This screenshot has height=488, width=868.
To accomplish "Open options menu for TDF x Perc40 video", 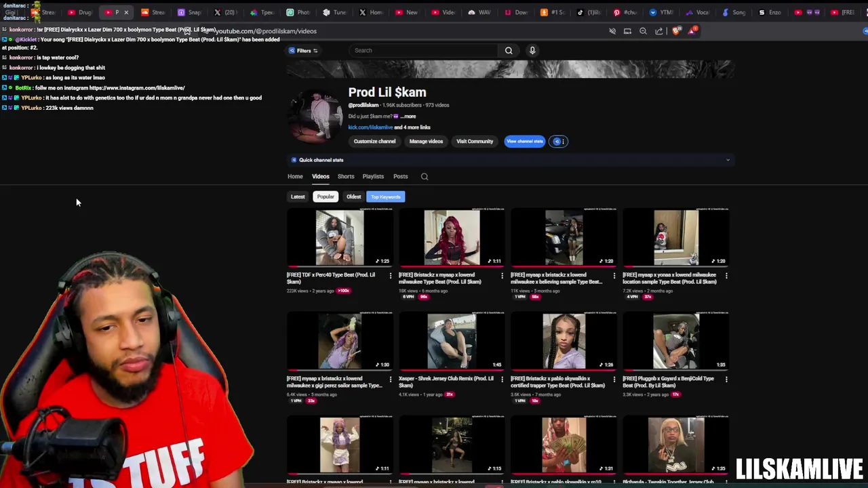I will pos(390,276).
